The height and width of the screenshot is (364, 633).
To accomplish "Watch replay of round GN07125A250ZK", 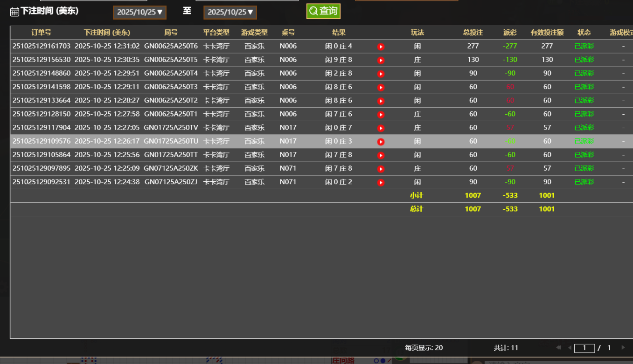I will click(381, 169).
